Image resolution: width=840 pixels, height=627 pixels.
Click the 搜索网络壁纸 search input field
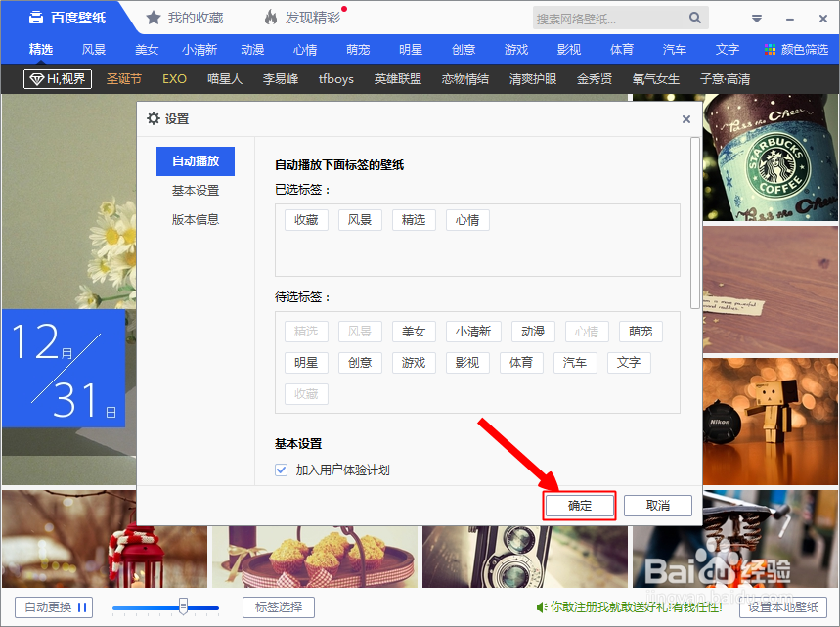point(606,18)
